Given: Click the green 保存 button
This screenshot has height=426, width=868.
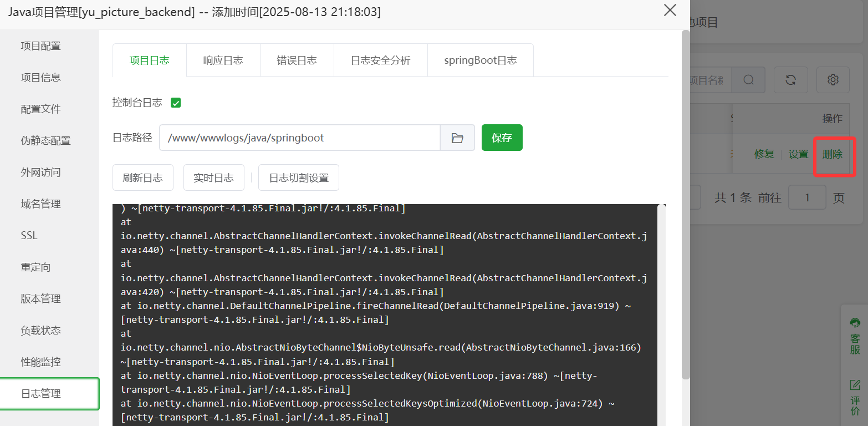Looking at the screenshot, I should [x=502, y=138].
